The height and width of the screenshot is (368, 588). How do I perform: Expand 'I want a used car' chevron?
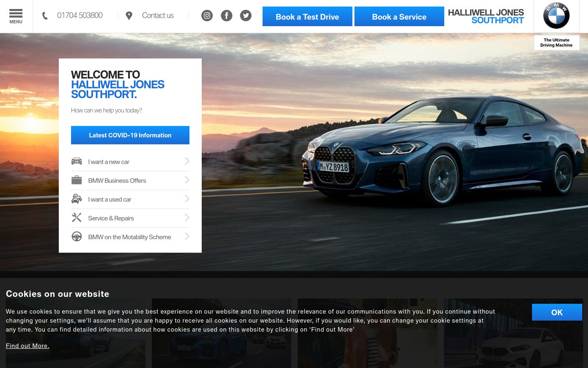coord(187,199)
